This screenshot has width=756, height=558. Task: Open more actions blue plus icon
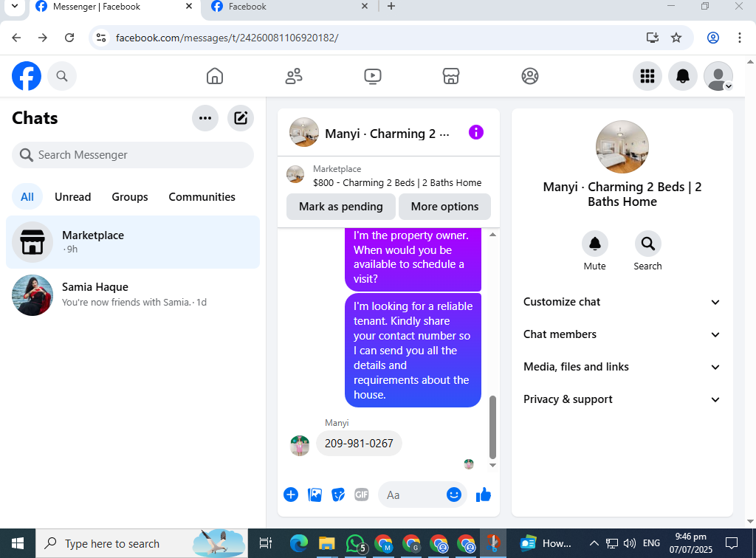click(291, 495)
